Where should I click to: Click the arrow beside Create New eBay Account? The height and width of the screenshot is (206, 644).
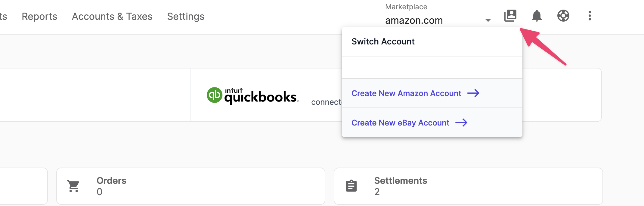(x=461, y=123)
